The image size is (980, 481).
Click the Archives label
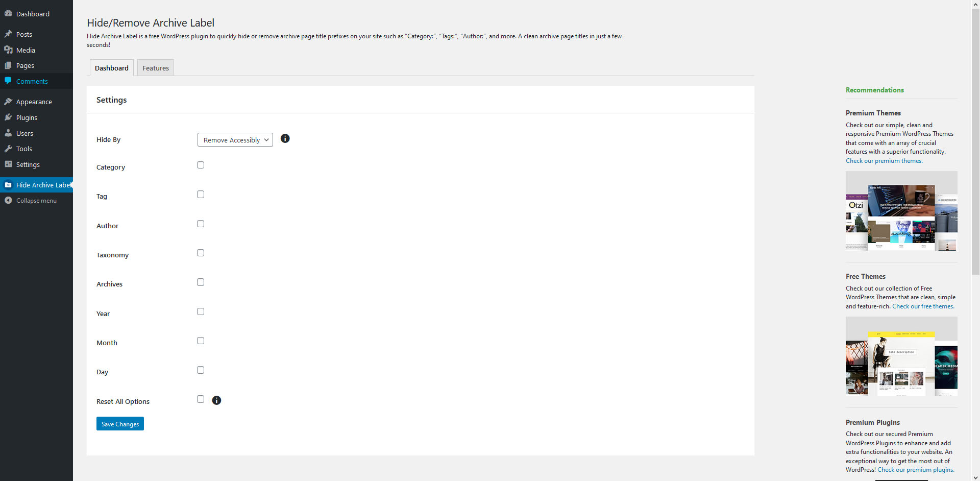109,284
